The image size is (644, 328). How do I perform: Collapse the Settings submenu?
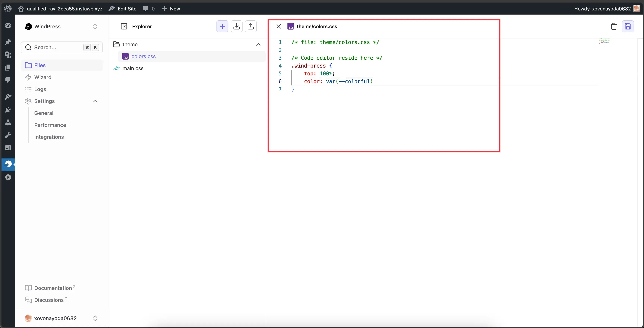click(95, 101)
